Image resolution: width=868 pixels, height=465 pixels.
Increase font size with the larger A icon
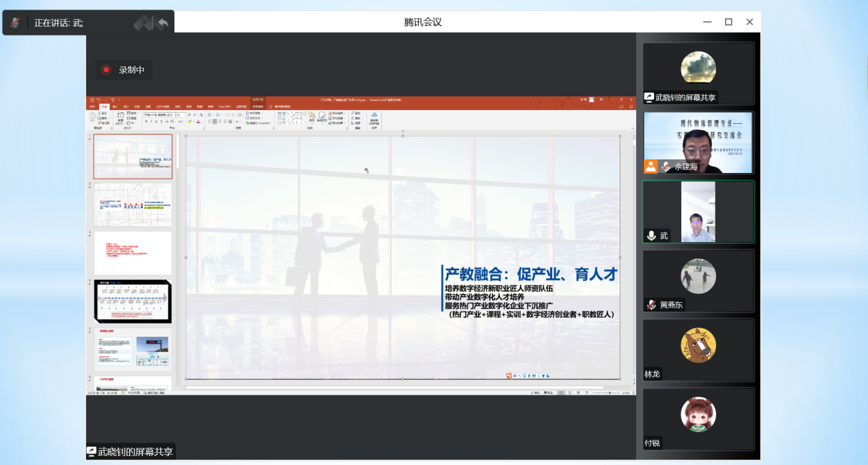189,115
